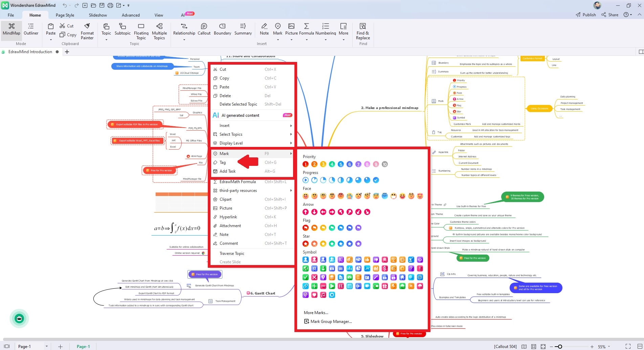This screenshot has height=350, width=644.
Task: Choose the completed checkmark progress mark
Action: point(376,180)
